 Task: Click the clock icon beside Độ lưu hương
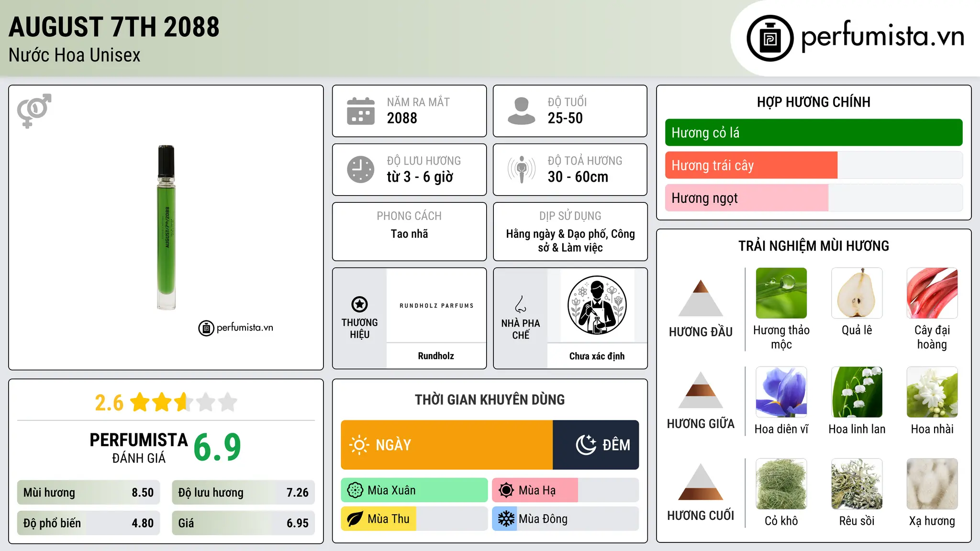[361, 169]
